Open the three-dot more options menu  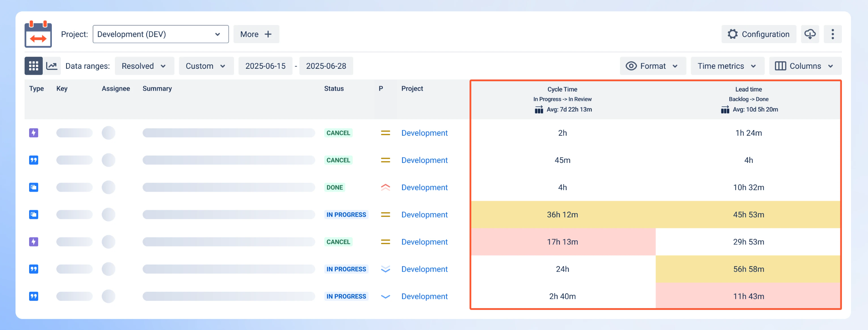pyautogui.click(x=832, y=34)
